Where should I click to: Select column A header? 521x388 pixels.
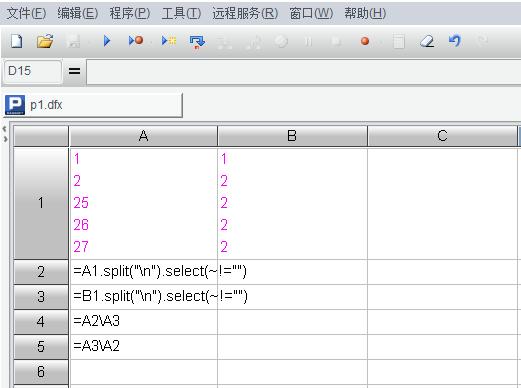pyautogui.click(x=143, y=136)
